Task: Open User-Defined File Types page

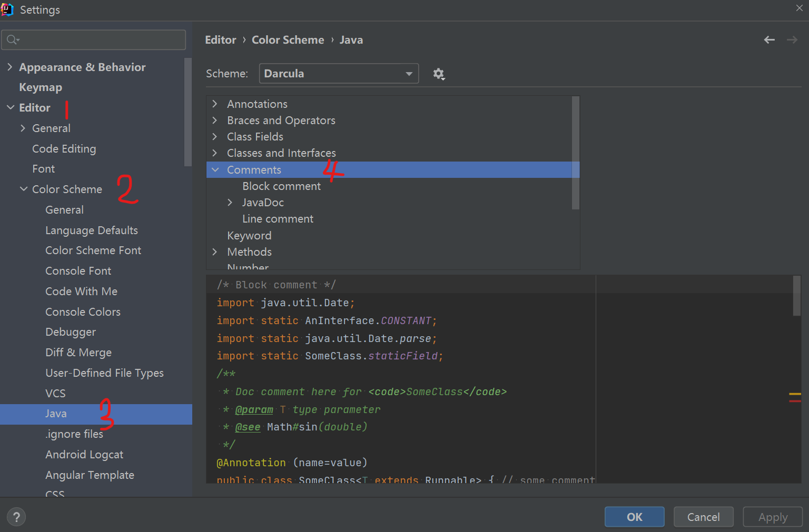Action: (x=104, y=373)
